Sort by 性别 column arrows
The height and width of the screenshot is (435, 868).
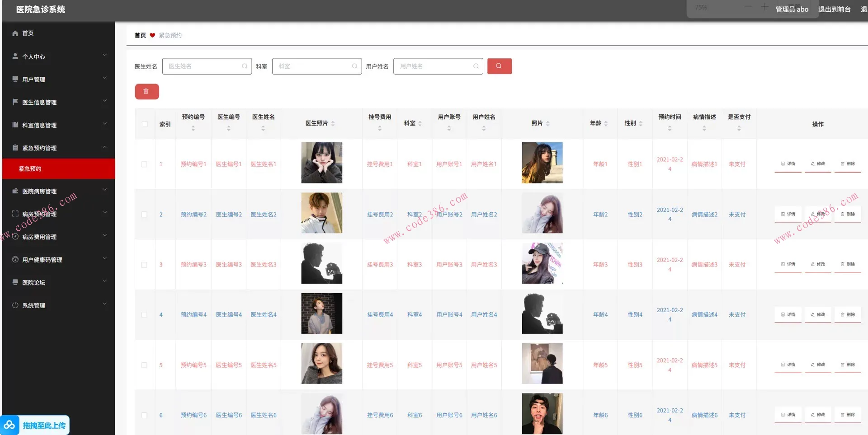point(641,123)
